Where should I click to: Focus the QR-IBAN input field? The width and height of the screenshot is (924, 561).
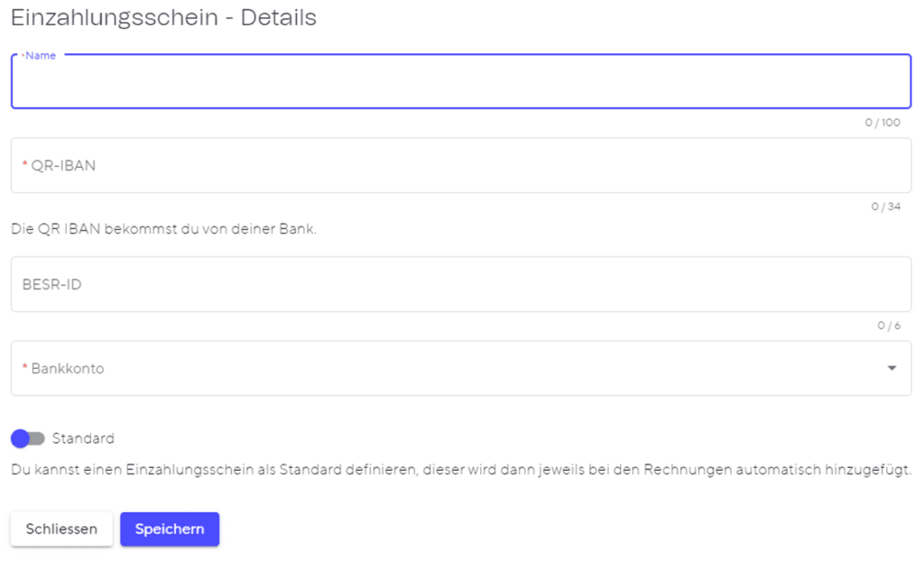tap(461, 166)
